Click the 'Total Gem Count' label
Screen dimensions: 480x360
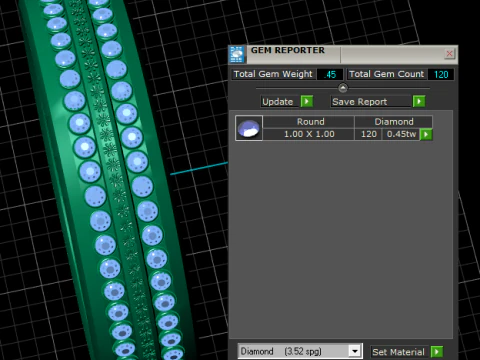pos(386,74)
